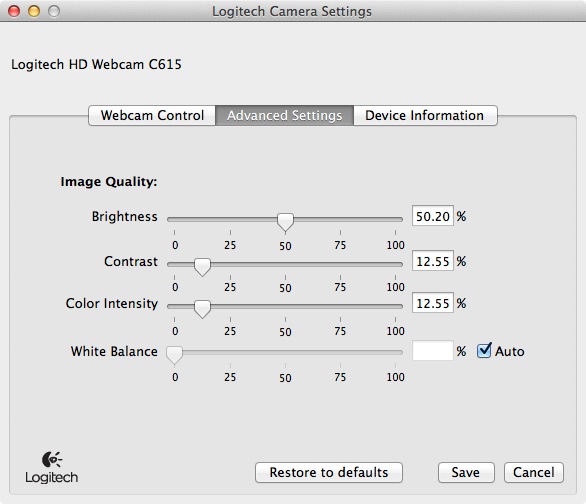Save the camera settings
Viewport: 586px width, 504px height.
[466, 472]
